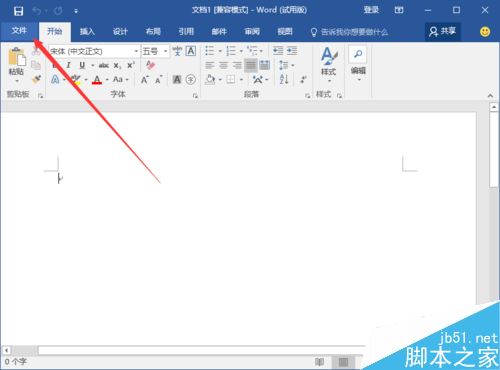Click the decrease indent icon
The width and height of the screenshot is (500, 370).
pyautogui.click(x=278, y=51)
